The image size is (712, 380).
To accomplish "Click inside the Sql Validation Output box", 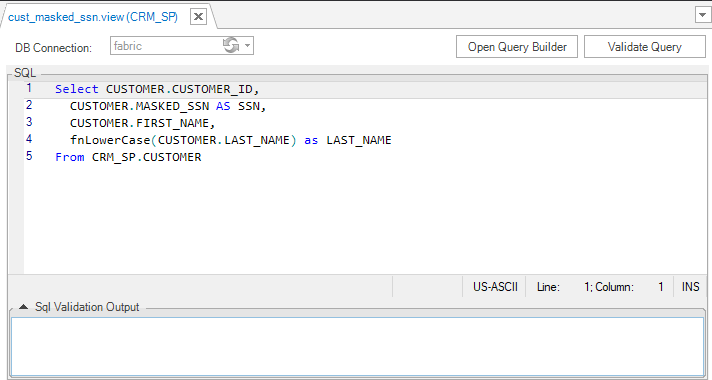I will (357, 346).
